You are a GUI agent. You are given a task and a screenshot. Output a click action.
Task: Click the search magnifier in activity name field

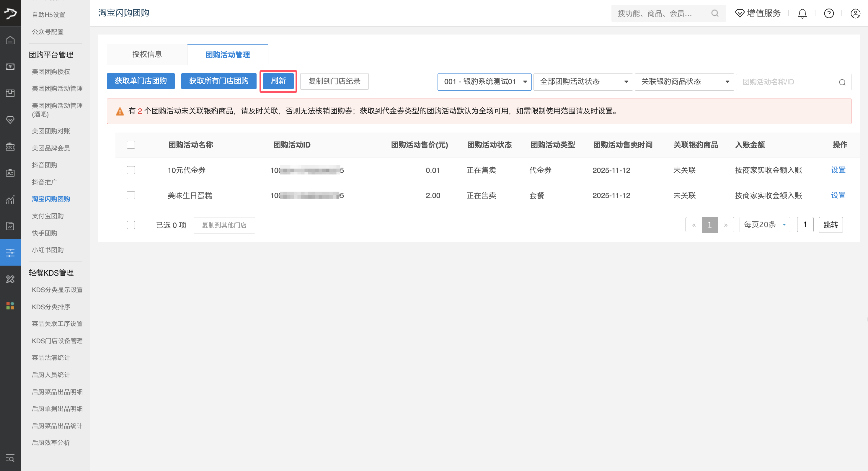[x=842, y=82]
